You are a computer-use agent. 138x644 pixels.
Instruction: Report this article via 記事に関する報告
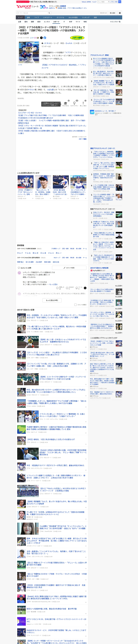[23, 106]
